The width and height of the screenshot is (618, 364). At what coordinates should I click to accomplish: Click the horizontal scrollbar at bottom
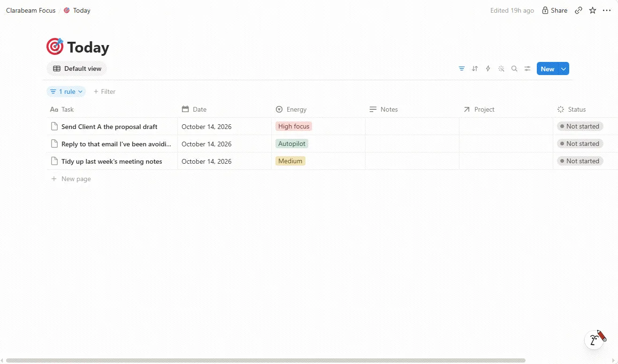(x=266, y=360)
